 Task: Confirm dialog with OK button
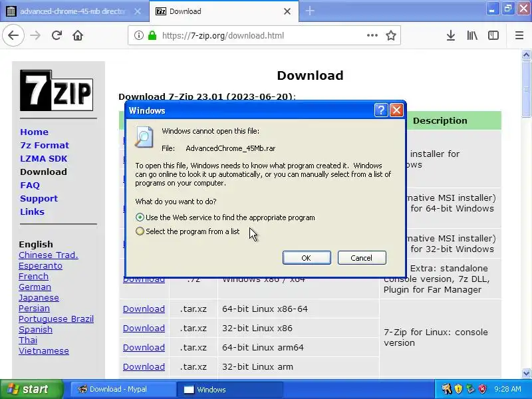307,258
